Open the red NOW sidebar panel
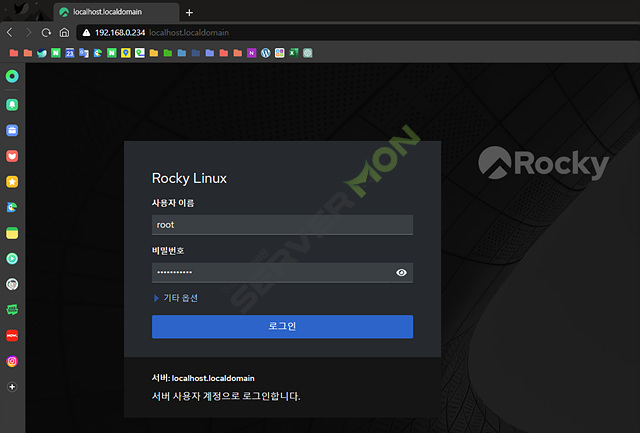The width and height of the screenshot is (640, 433). pyautogui.click(x=12, y=335)
